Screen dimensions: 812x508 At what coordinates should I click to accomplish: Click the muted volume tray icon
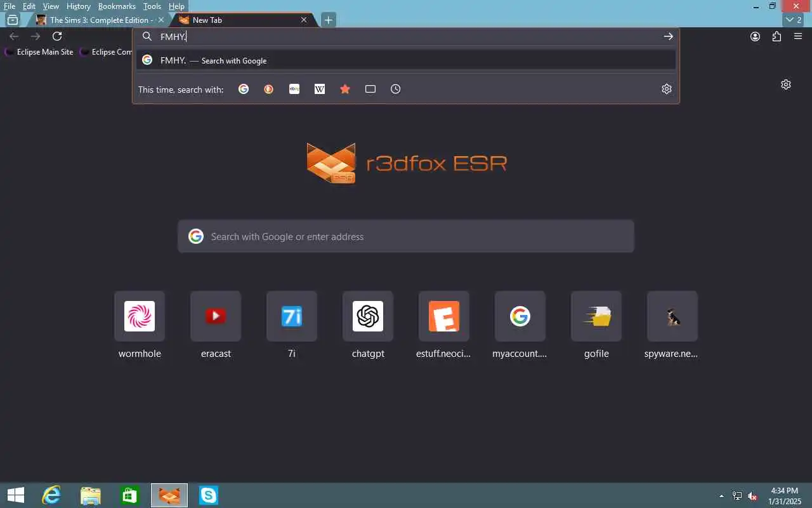(752, 496)
